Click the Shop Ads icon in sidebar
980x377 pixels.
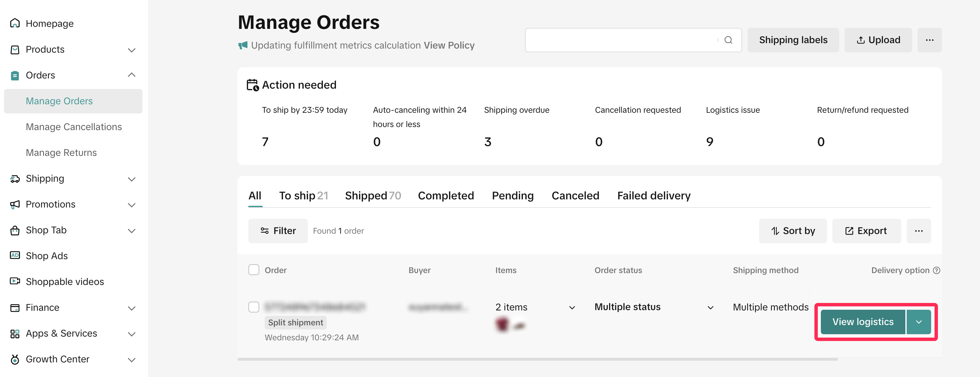point(15,255)
